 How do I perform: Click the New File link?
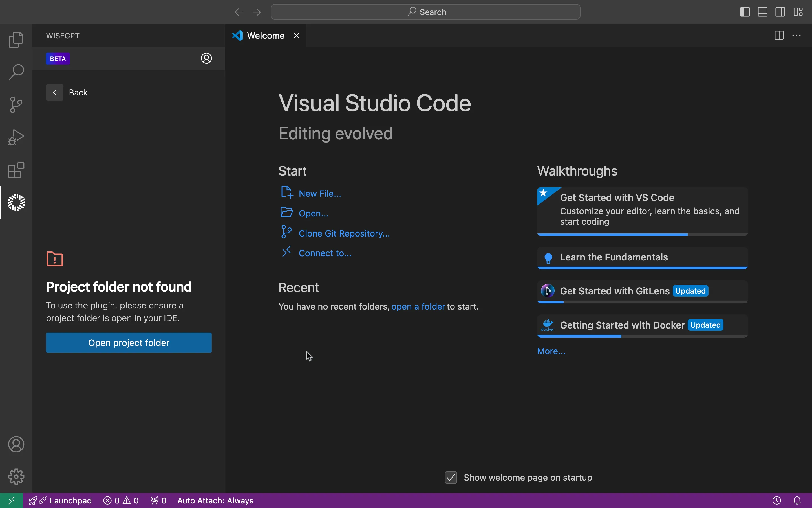click(320, 194)
